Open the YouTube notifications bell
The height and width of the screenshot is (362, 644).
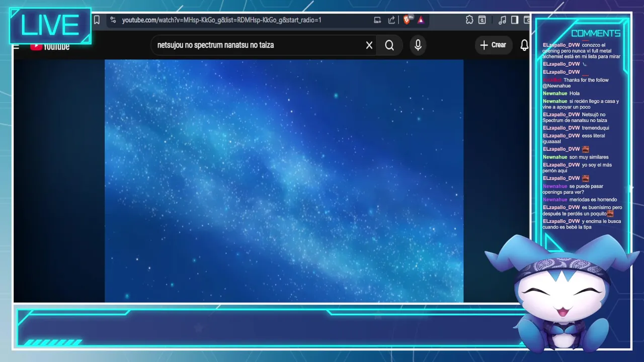pyautogui.click(x=524, y=45)
